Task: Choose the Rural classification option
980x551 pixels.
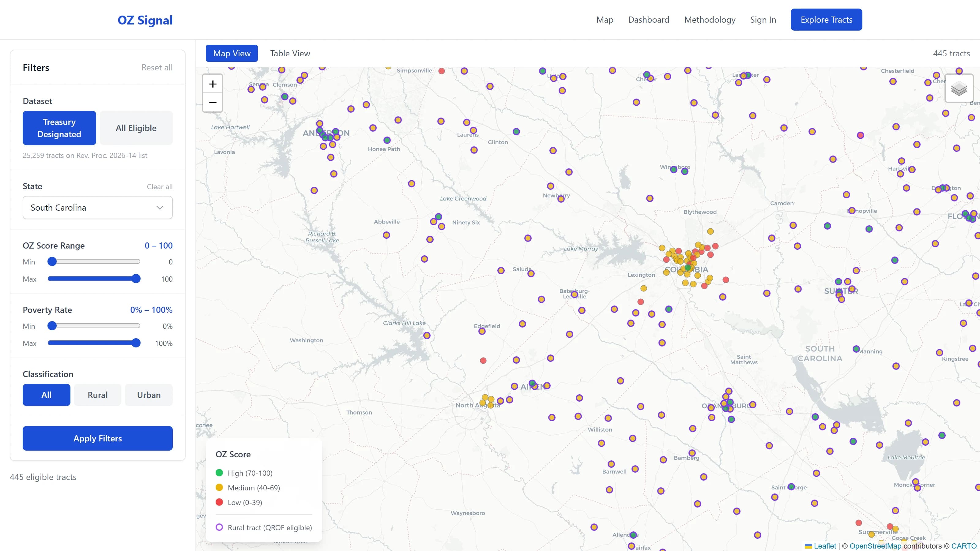Action: (x=98, y=395)
